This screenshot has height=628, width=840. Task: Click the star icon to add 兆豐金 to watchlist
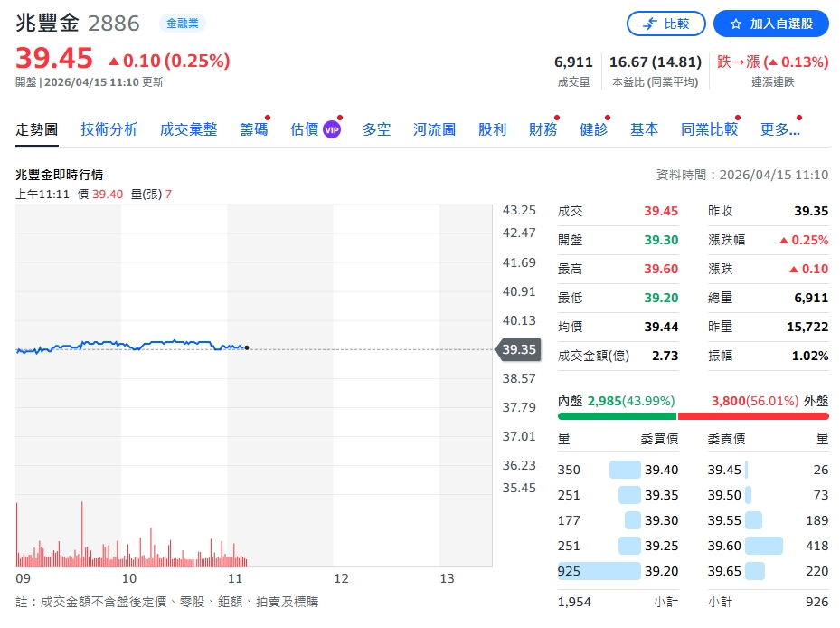738,24
